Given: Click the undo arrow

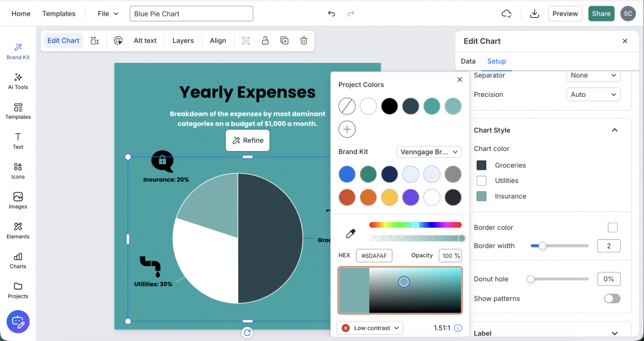Looking at the screenshot, I should pyautogui.click(x=331, y=14).
